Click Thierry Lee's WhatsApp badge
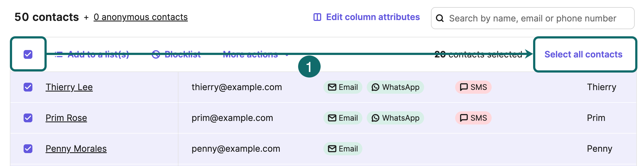Image resolution: width=644 pixels, height=166 pixels. click(395, 87)
